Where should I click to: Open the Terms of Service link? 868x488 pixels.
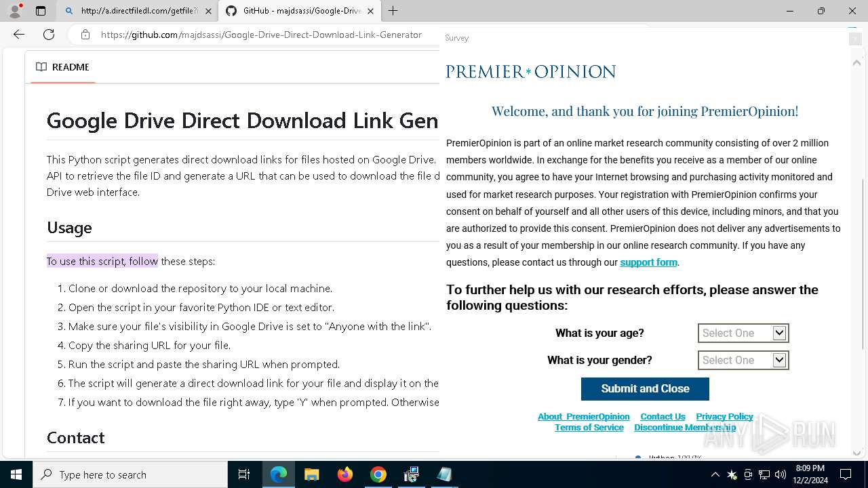point(589,428)
